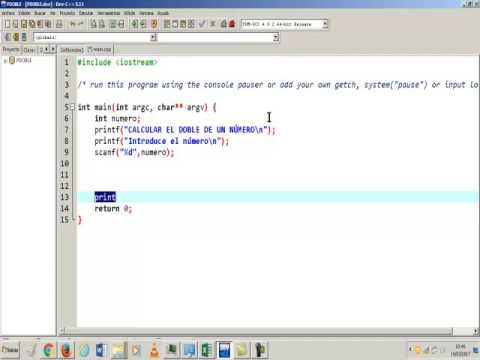480x360 pixels.
Task: Switch to the Clases side panel tab
Action: [x=29, y=50]
